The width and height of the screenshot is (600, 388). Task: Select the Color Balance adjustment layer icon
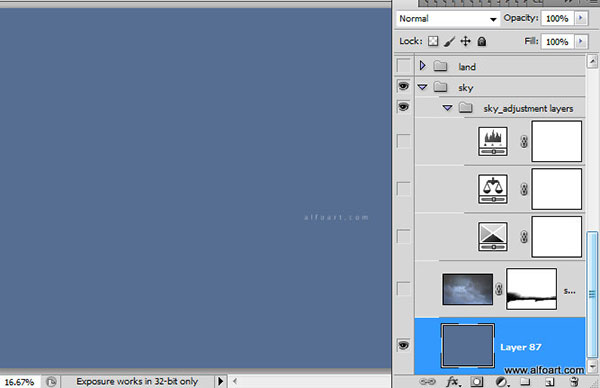click(493, 189)
